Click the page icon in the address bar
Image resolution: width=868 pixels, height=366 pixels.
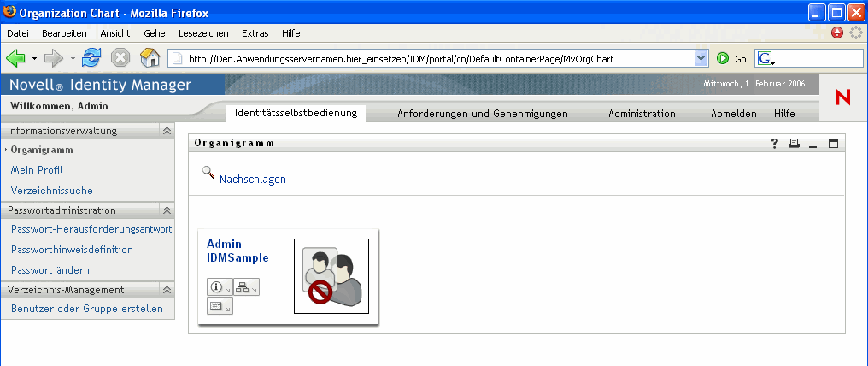pos(177,58)
